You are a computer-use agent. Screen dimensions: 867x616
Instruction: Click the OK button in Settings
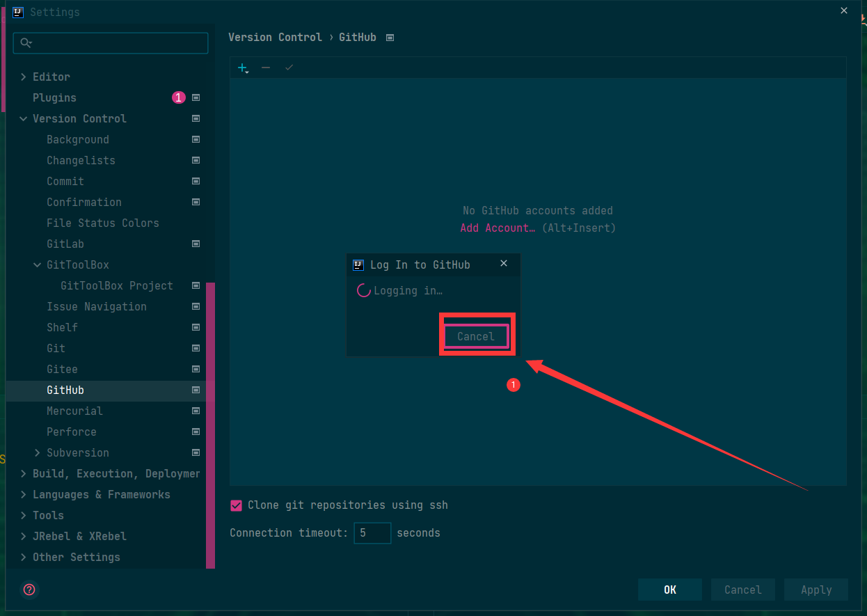click(x=670, y=590)
